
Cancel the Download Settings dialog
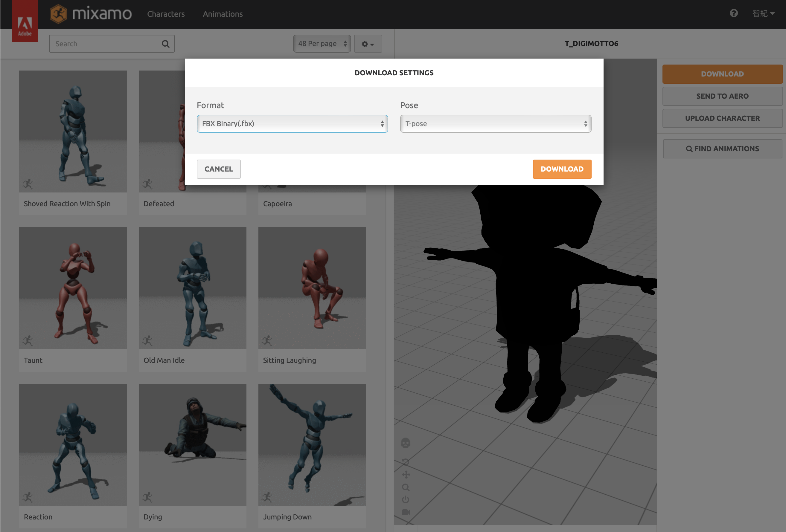pyautogui.click(x=219, y=169)
